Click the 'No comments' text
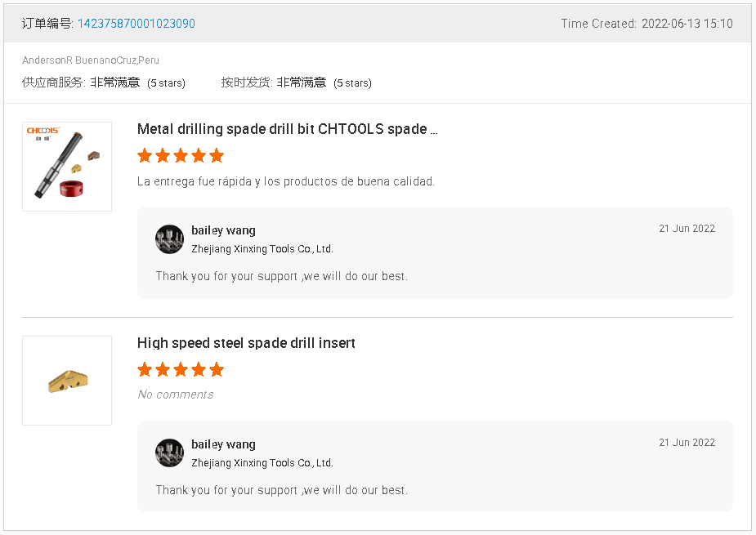The width and height of the screenshot is (756, 535). click(x=175, y=395)
